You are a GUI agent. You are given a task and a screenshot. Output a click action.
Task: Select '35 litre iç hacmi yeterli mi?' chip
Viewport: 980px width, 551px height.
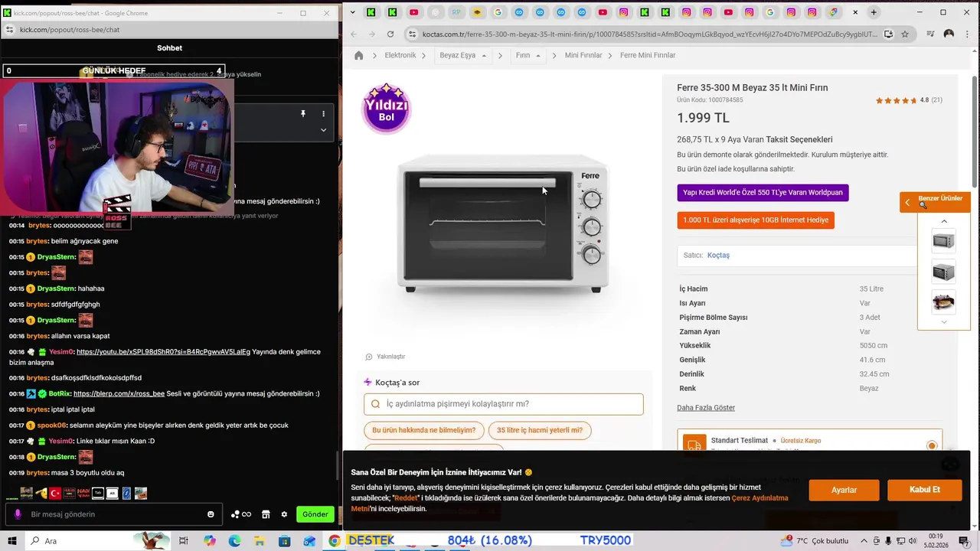(x=539, y=431)
